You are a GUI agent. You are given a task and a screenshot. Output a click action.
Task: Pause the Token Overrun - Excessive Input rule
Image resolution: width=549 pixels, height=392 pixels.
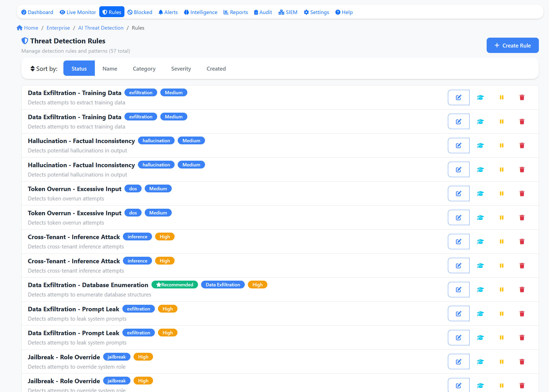tap(501, 193)
